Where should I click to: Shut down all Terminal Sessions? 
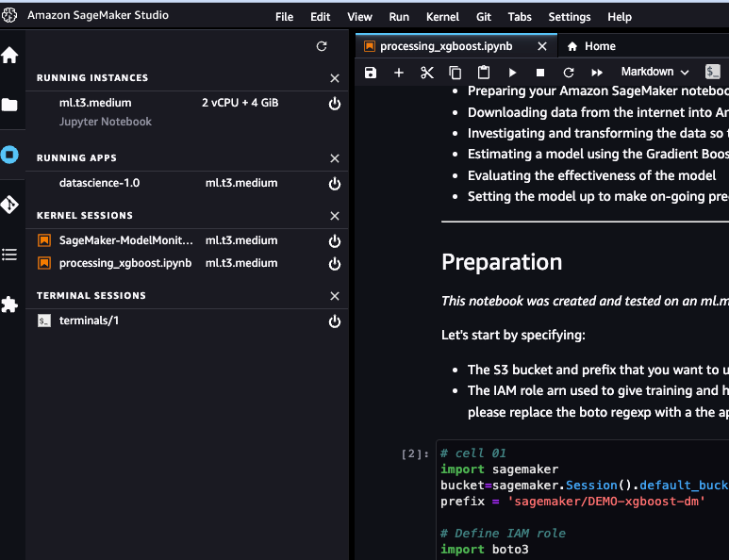click(x=335, y=296)
